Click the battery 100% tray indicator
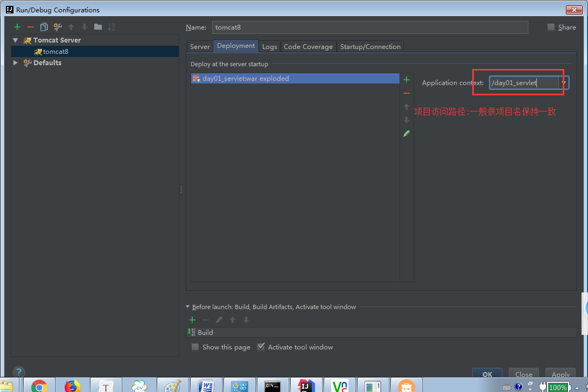588x392 pixels. tap(558, 388)
